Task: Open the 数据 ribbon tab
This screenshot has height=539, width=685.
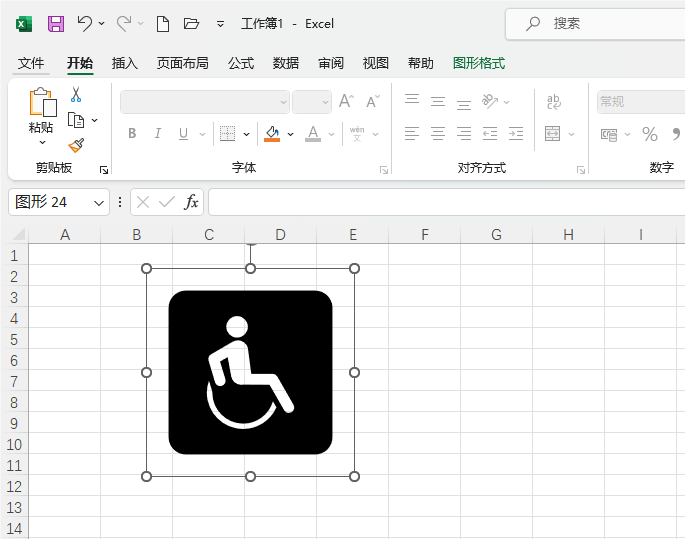Action: pos(286,63)
